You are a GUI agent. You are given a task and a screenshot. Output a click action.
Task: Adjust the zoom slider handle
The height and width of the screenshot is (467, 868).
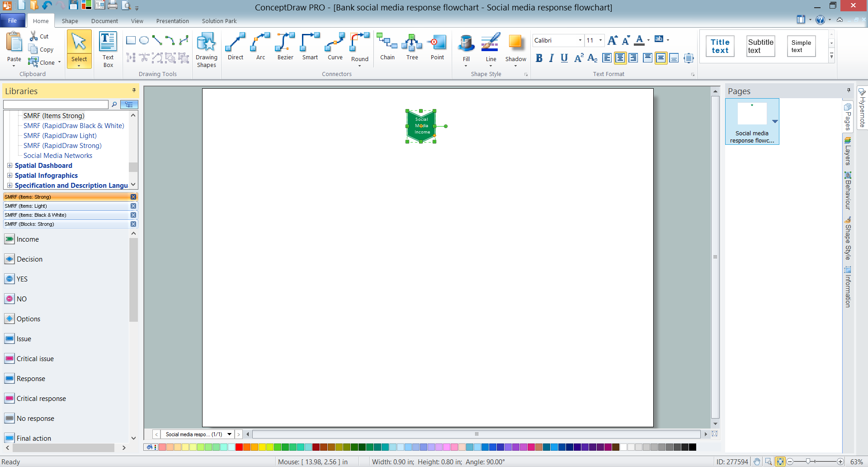[x=808, y=462]
